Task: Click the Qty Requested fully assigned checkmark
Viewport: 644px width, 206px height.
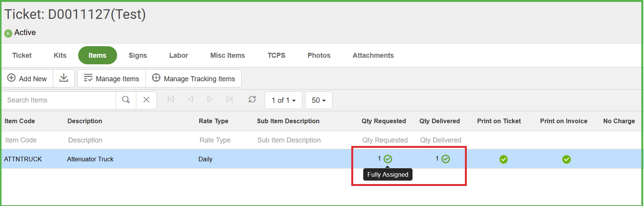Action: (x=388, y=159)
